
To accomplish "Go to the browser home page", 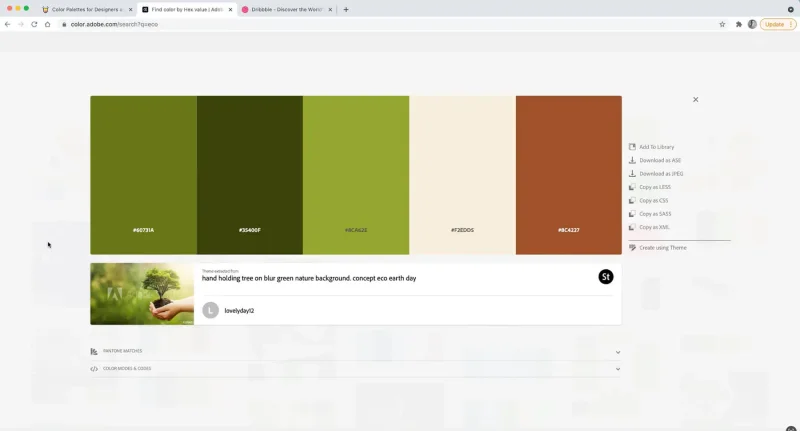I will coord(47,24).
